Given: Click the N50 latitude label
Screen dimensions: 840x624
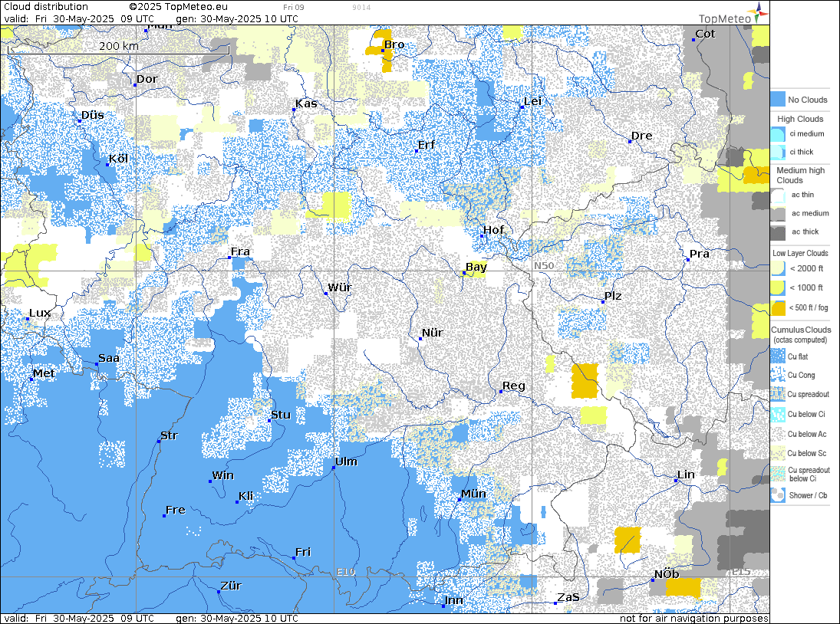Looking at the screenshot, I should point(544,266).
